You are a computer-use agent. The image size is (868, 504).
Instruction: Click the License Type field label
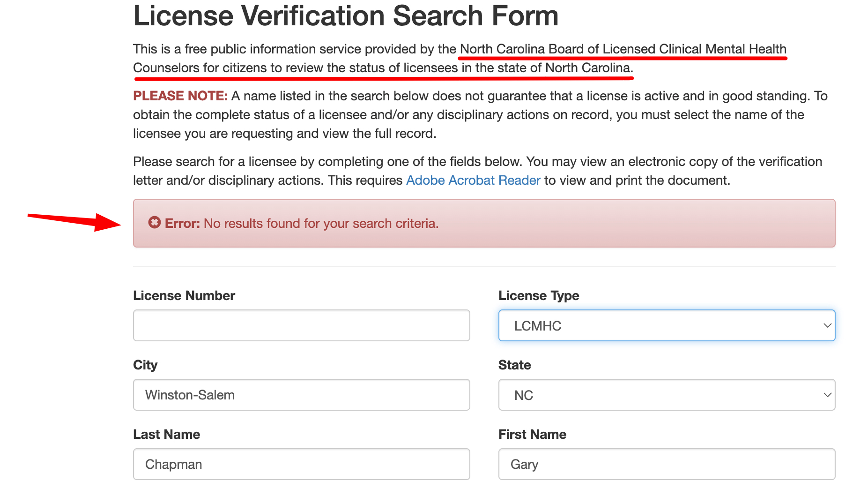coord(538,296)
